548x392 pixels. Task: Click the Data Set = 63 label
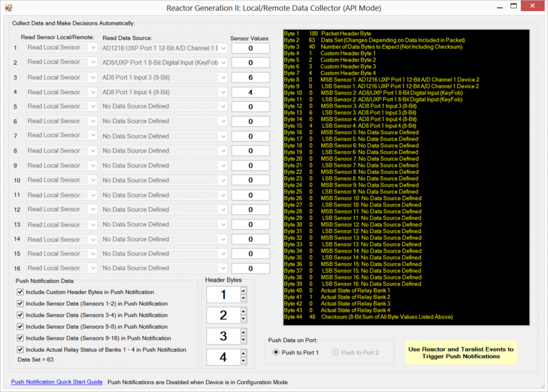pos(36,359)
